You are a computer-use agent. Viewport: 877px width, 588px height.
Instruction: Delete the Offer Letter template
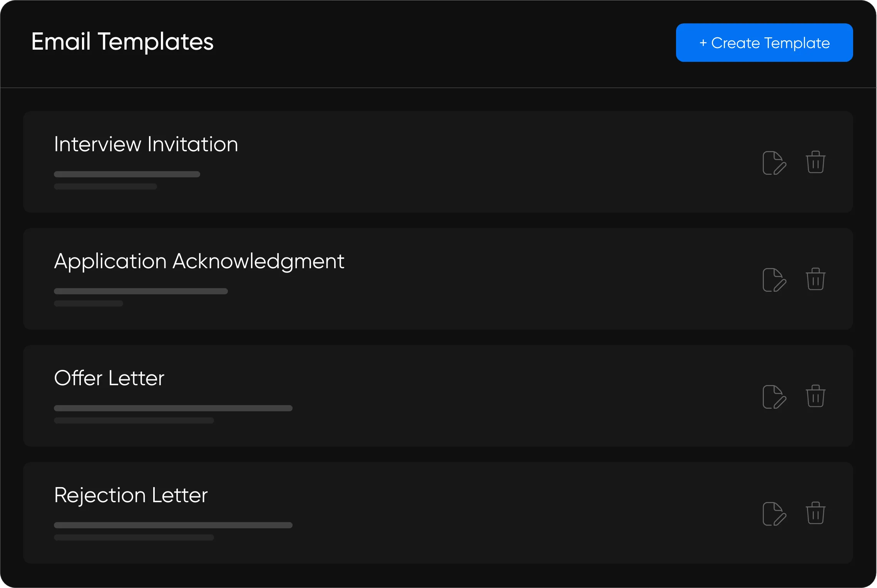tap(815, 396)
